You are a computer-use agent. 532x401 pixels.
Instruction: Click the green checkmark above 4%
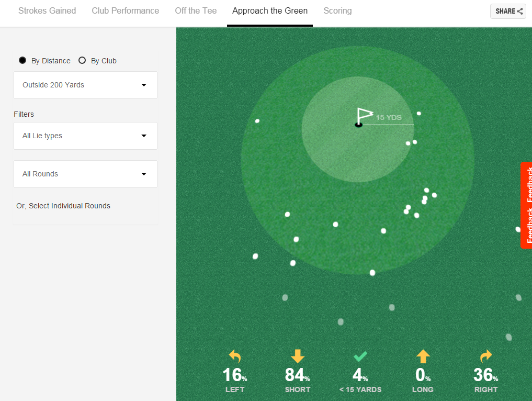(360, 357)
